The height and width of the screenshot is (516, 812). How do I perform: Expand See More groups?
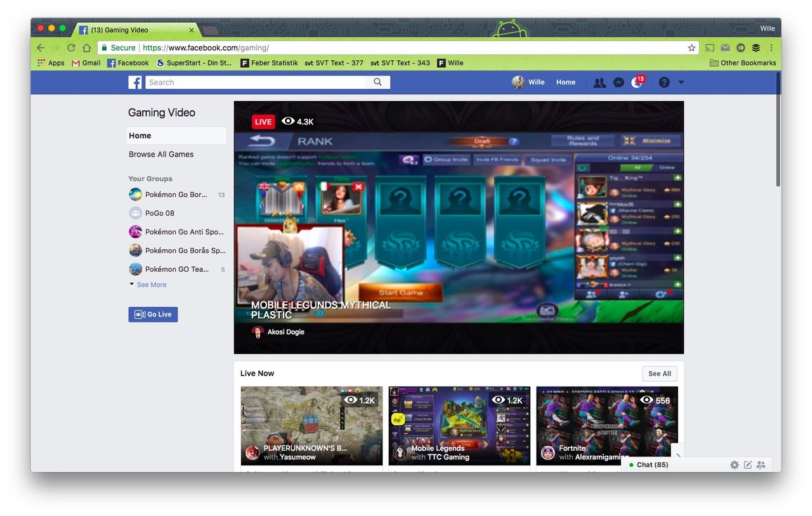click(148, 285)
